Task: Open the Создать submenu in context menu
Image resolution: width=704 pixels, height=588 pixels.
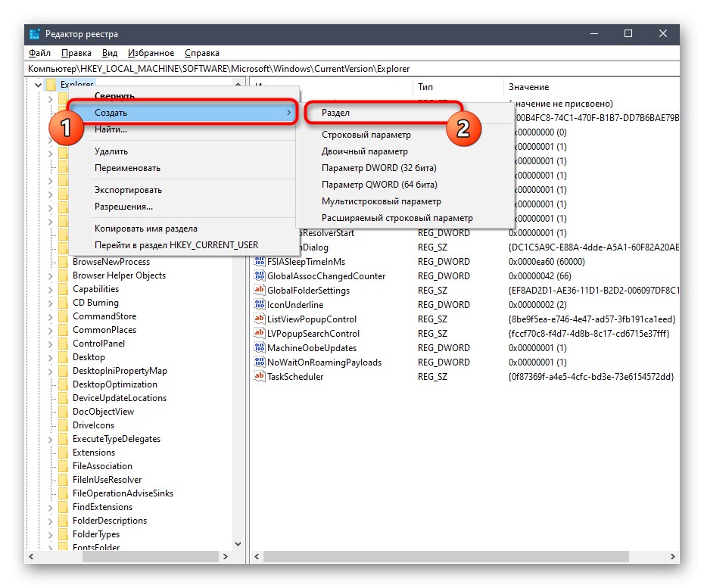Action: [x=182, y=113]
